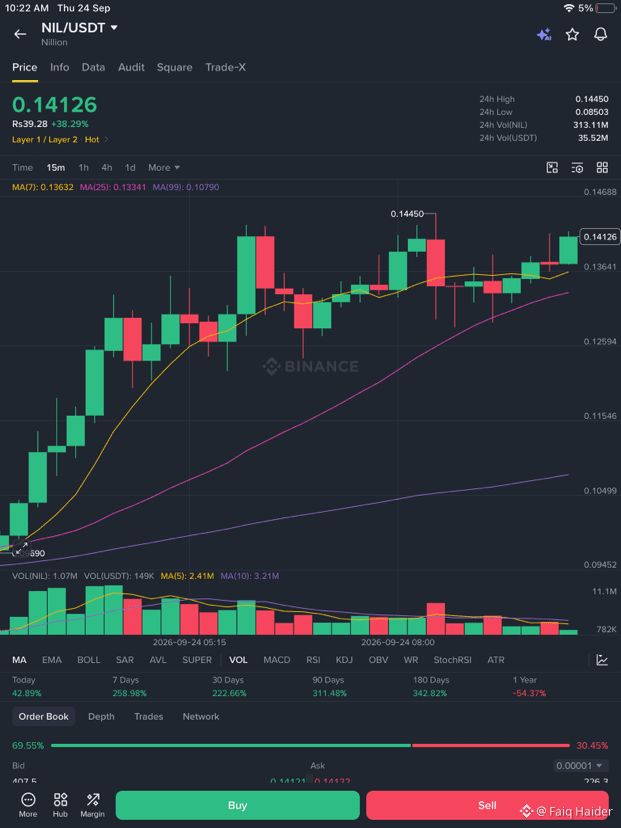Open the 0.00001 price precision dropdown
621x828 pixels.
579,765
